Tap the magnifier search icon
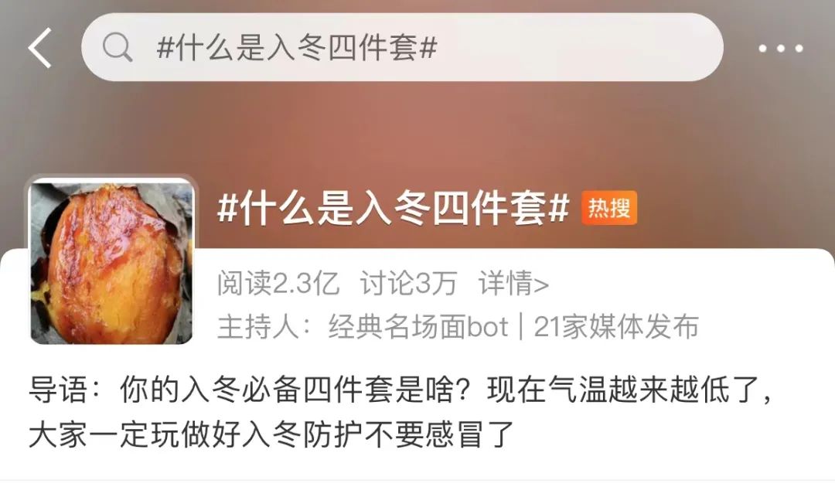Image resolution: width=835 pixels, height=504 pixels. 118,47
